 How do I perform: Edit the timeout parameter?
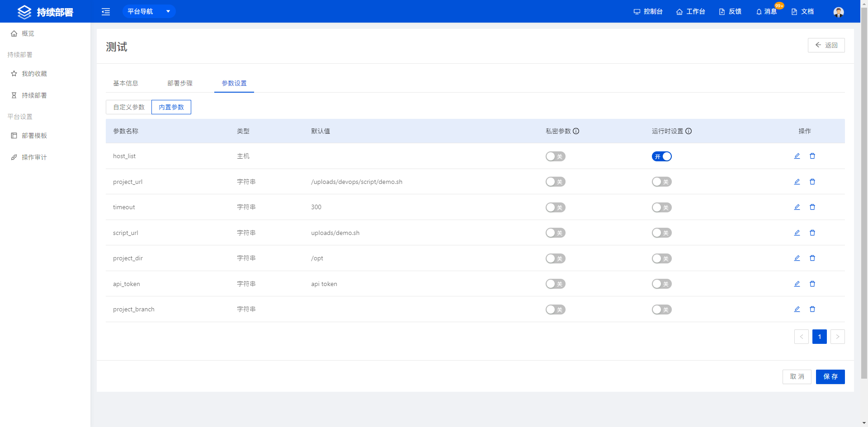click(x=797, y=207)
